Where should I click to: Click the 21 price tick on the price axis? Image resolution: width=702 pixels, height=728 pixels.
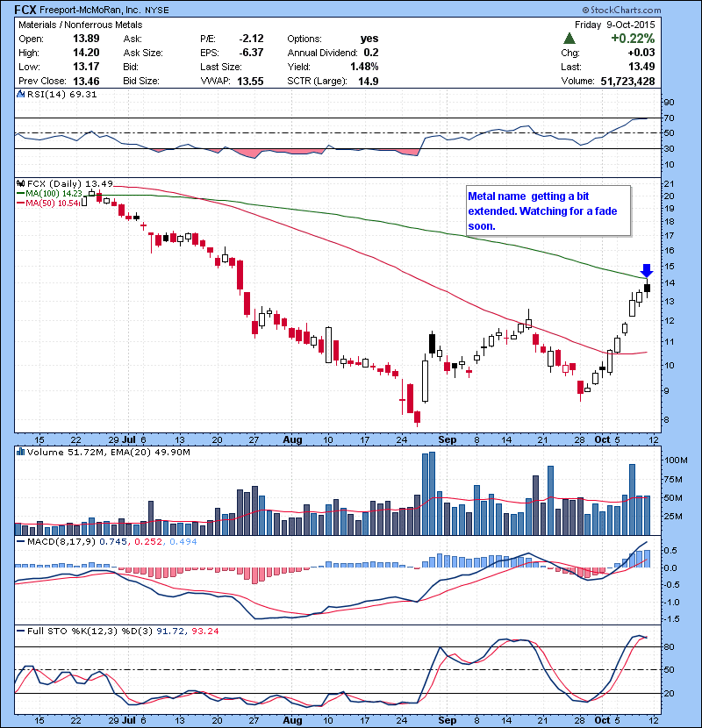[x=669, y=184]
